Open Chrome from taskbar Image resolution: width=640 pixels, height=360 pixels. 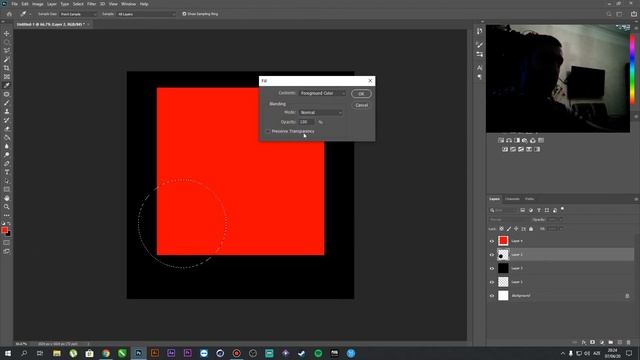(106, 353)
